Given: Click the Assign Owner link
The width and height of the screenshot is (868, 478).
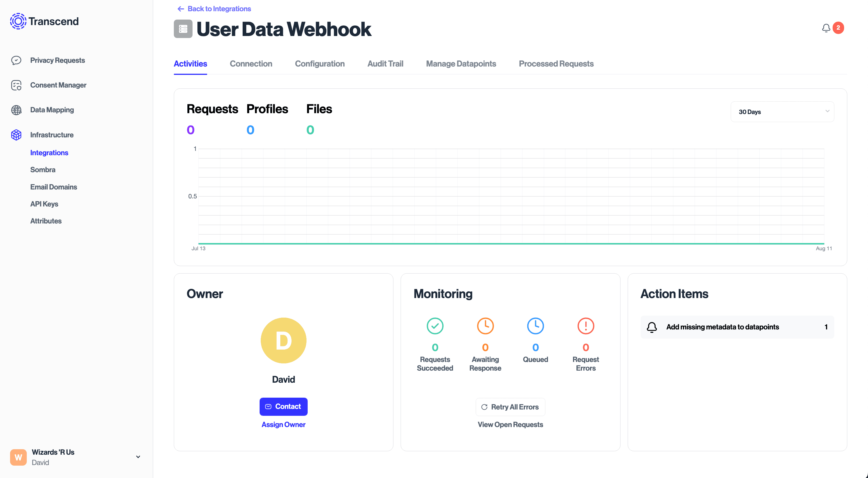Looking at the screenshot, I should pos(283,424).
